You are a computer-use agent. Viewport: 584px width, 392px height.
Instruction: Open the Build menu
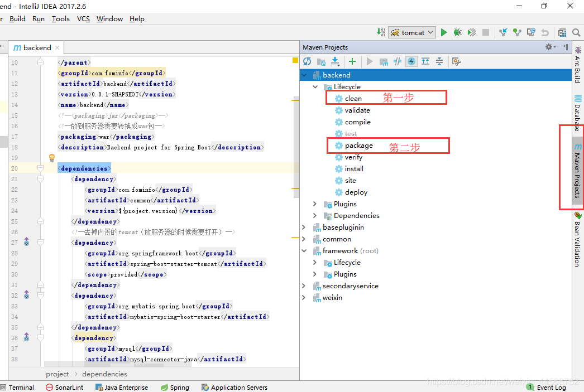[x=17, y=18]
